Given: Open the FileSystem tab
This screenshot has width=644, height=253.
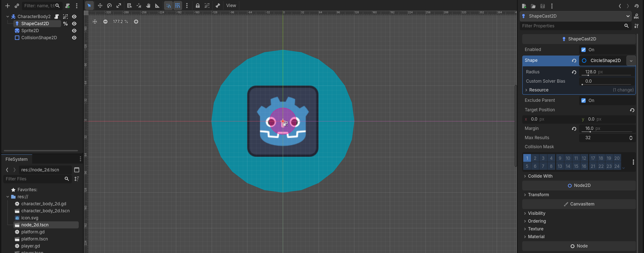Looking at the screenshot, I should click(17, 159).
